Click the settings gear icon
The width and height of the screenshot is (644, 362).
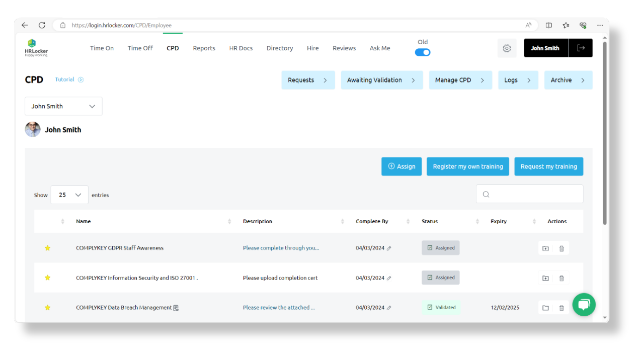point(507,48)
